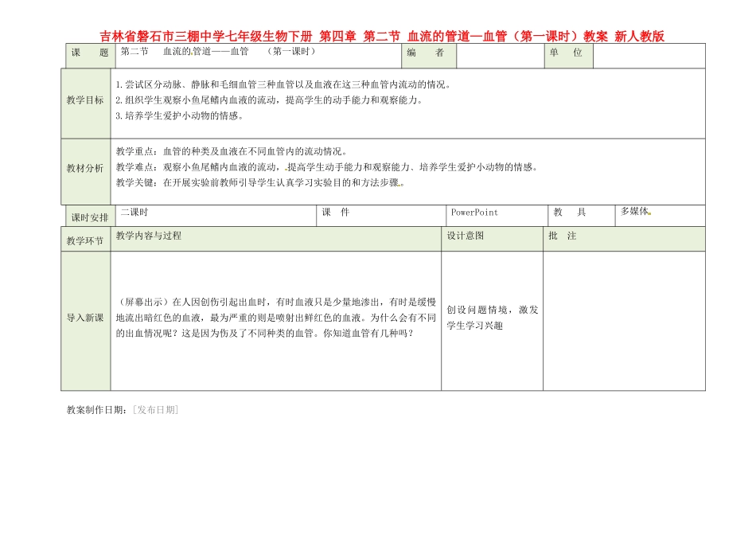The image size is (756, 535).
Task: Click the '[发布日期]' placeholder field
Action: tap(156, 410)
